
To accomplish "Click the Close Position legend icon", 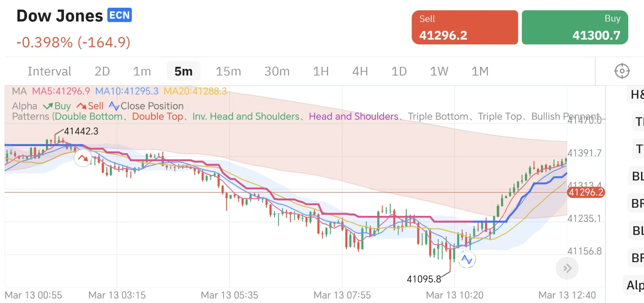I will (x=114, y=106).
